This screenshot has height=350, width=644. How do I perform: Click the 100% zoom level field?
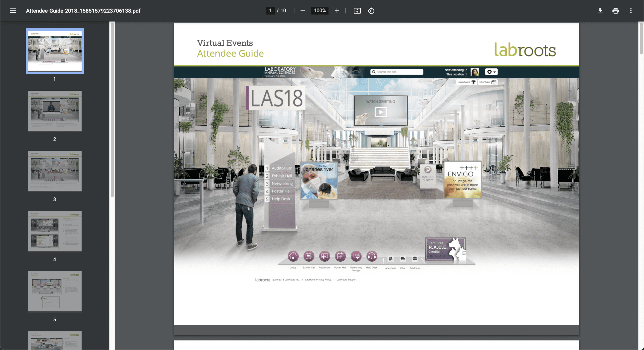click(320, 11)
